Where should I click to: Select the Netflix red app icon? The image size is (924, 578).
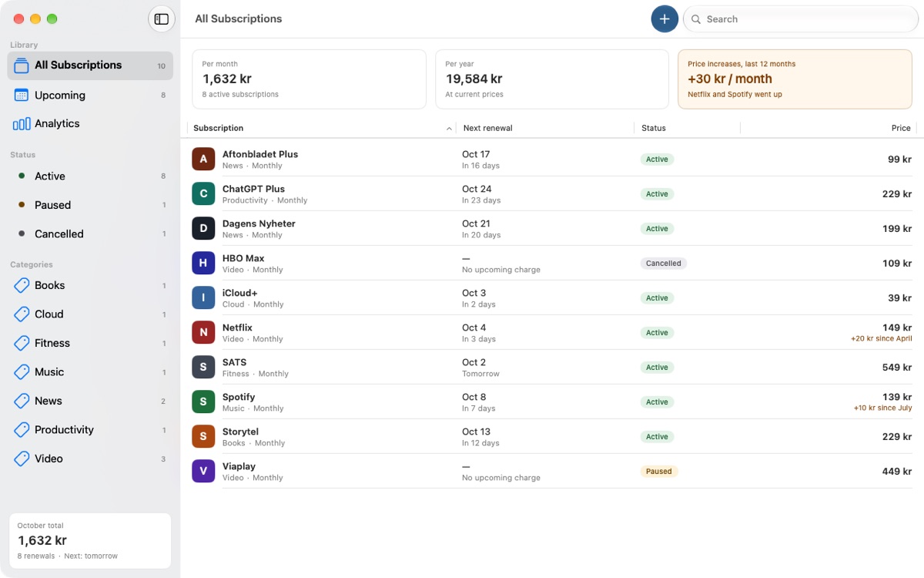click(x=203, y=332)
